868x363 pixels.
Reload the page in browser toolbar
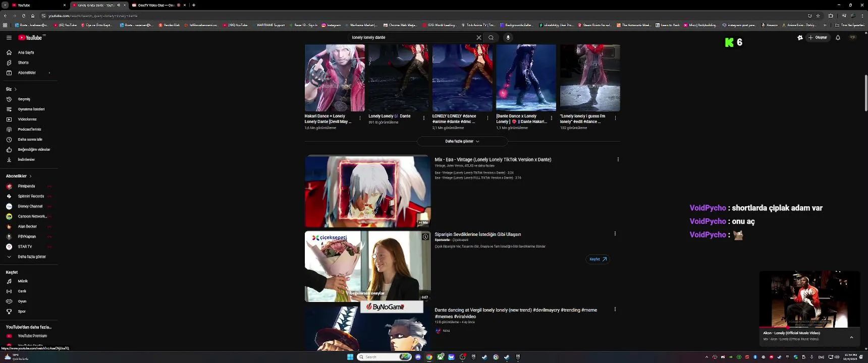(23, 16)
